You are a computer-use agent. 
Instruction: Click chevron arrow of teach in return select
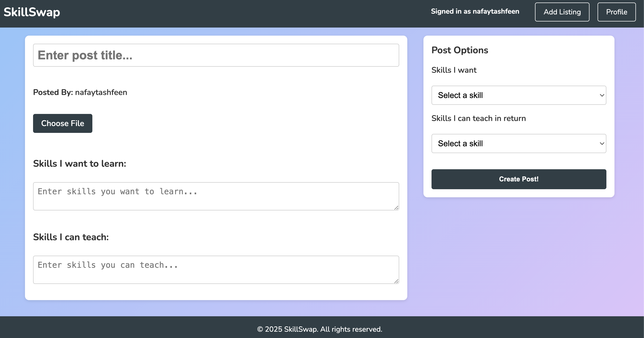point(602,144)
